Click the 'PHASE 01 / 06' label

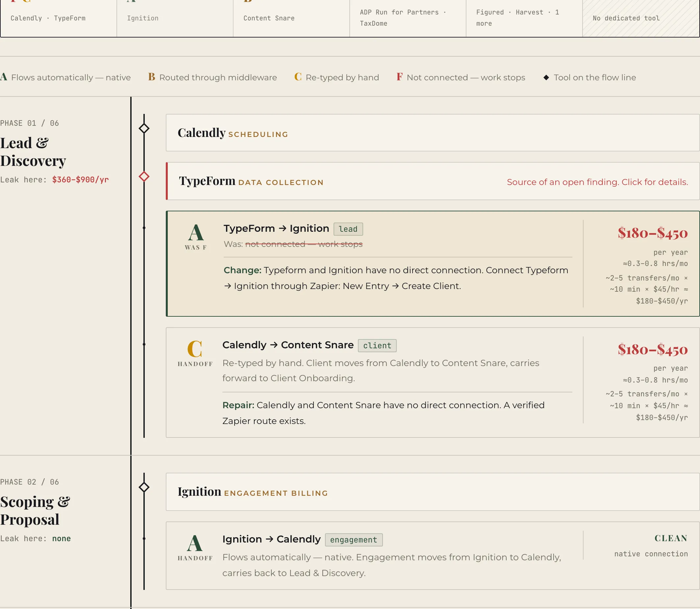(30, 123)
